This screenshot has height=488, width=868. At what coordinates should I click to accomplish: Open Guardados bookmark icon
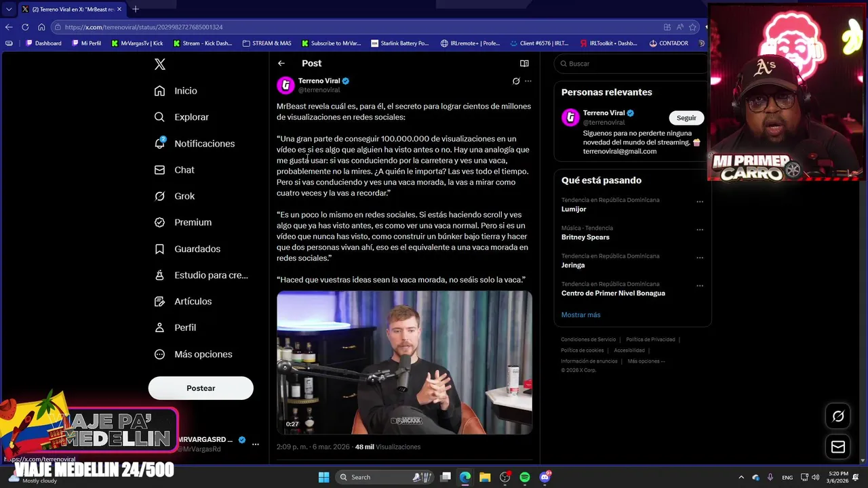click(x=159, y=249)
